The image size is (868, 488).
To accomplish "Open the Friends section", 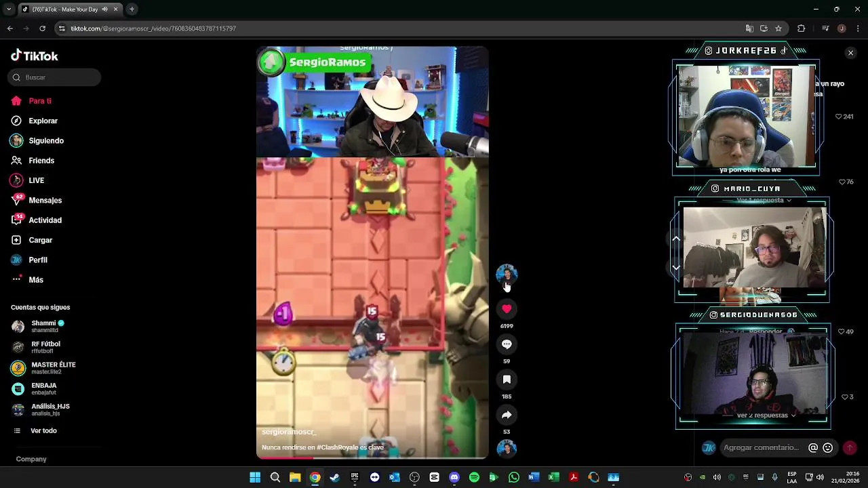I will point(32,161).
